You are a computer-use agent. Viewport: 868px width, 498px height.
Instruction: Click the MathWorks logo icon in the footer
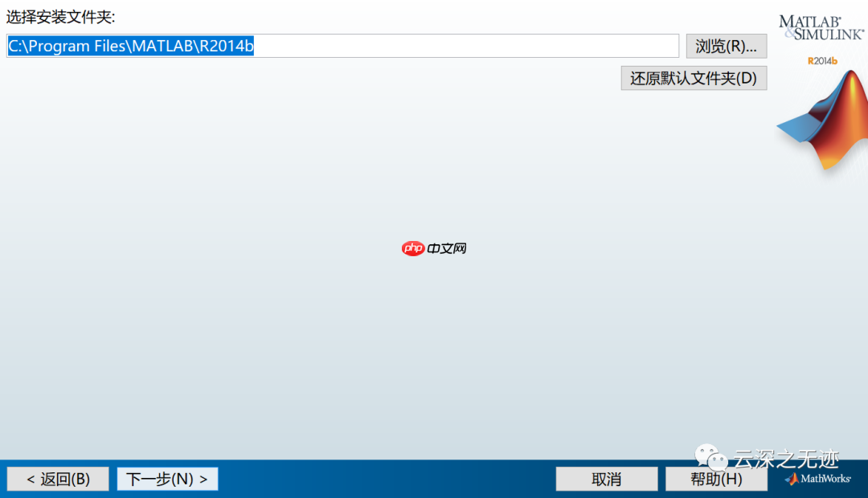[792, 480]
